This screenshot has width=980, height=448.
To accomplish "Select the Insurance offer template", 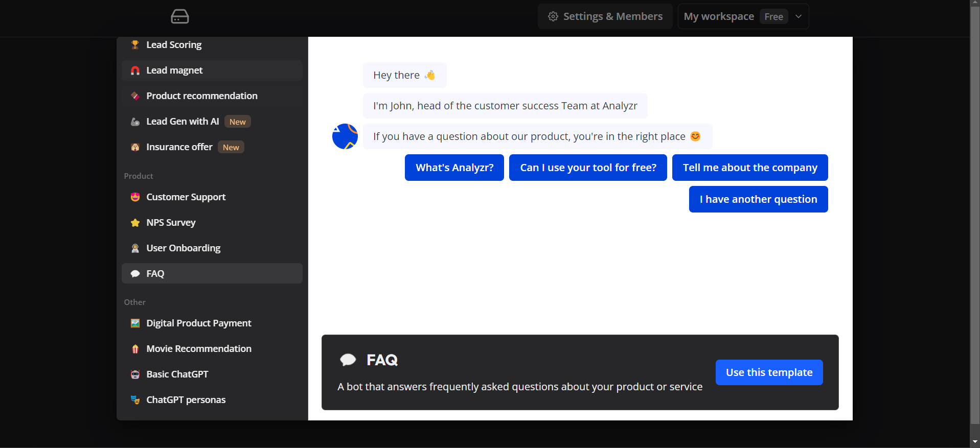I will click(x=212, y=147).
